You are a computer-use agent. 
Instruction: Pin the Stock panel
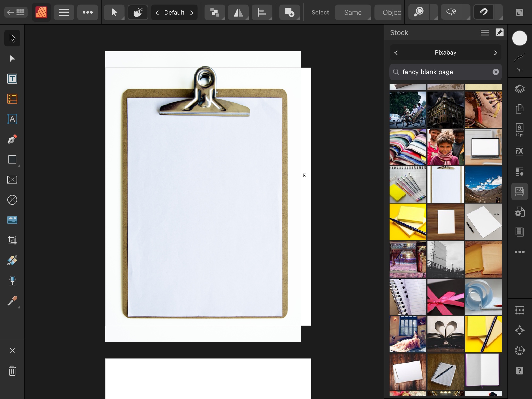tap(499, 32)
